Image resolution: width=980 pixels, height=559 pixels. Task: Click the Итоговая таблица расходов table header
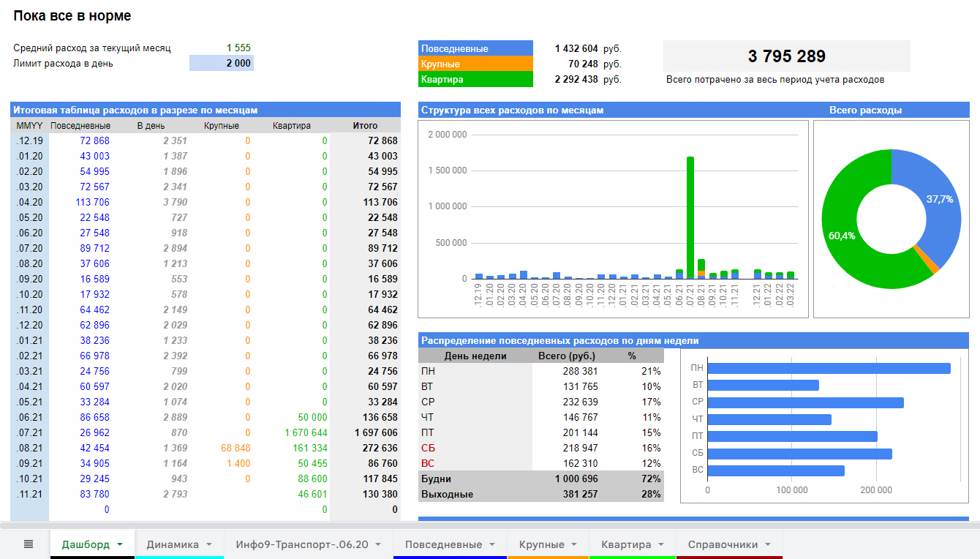tap(206, 110)
